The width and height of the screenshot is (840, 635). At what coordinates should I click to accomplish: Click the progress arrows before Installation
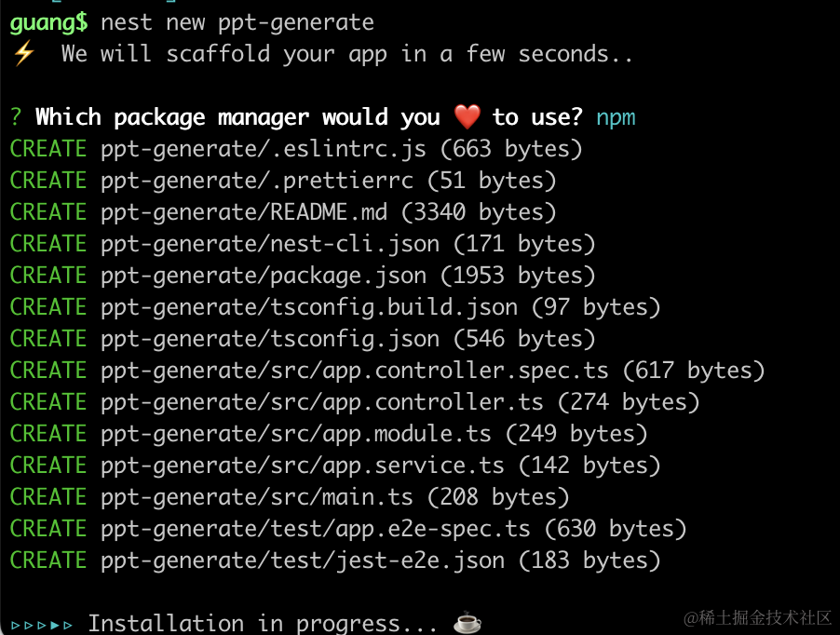tap(42, 624)
